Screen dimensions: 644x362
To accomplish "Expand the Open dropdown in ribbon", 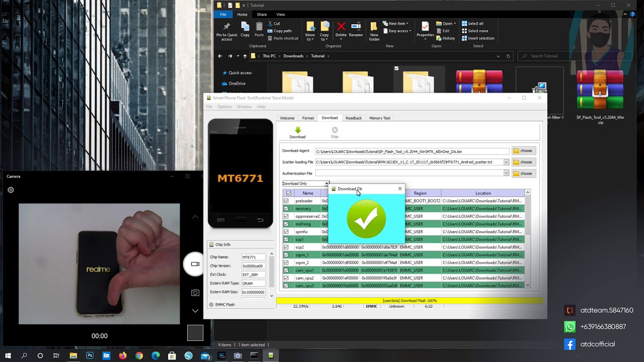I will pyautogui.click(x=446, y=24).
